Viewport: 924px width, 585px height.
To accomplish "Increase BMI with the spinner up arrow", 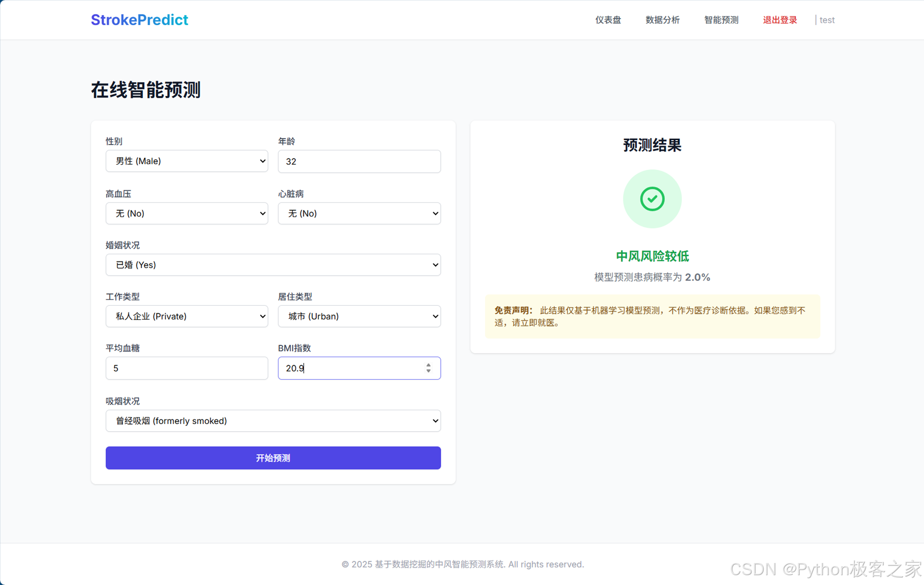I will [428, 365].
